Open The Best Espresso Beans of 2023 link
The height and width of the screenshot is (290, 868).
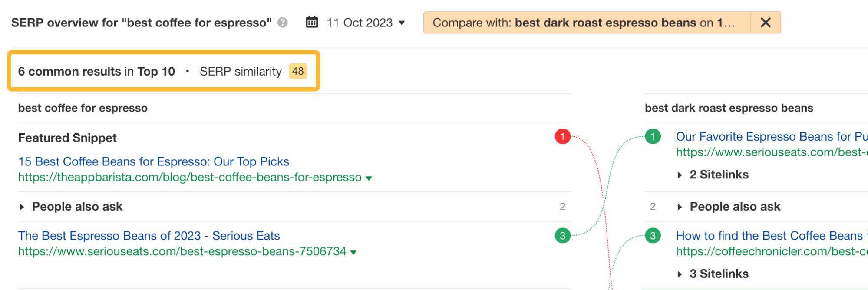[149, 236]
